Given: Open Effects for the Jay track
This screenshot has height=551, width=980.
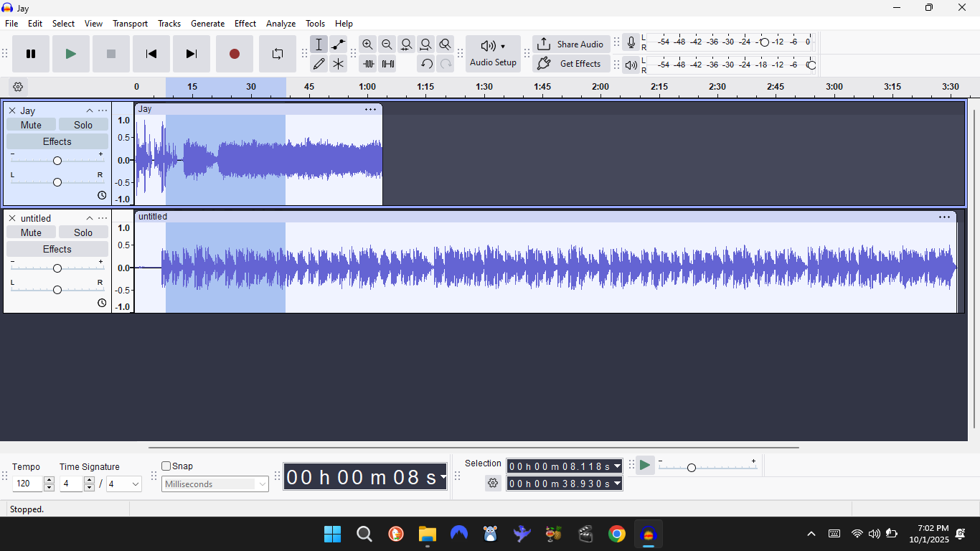Looking at the screenshot, I should 57,141.
